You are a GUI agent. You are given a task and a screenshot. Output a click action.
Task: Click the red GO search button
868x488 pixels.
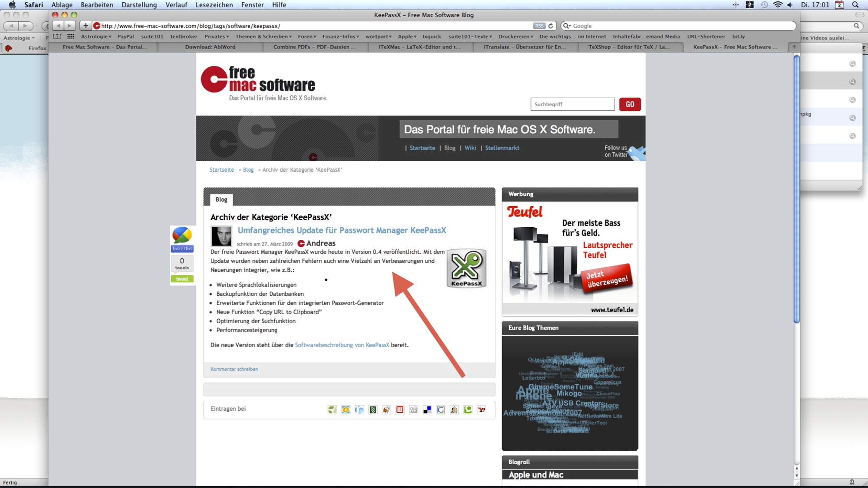630,104
